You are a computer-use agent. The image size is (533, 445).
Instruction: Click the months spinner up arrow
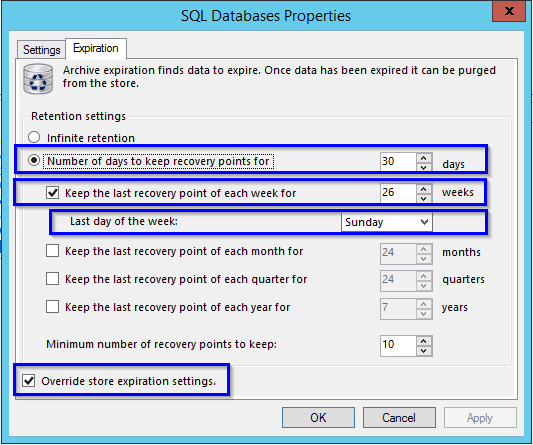tap(424, 249)
